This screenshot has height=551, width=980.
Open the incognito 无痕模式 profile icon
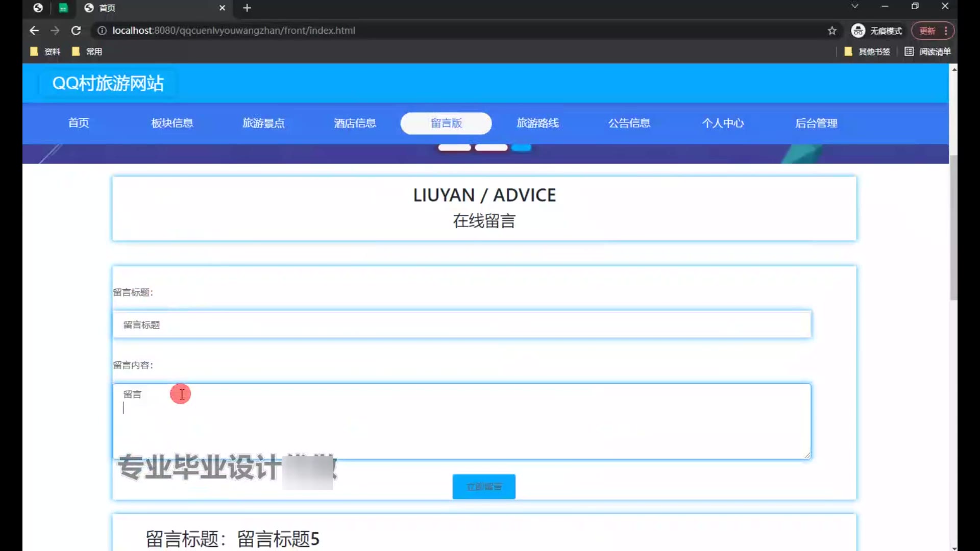click(x=858, y=31)
